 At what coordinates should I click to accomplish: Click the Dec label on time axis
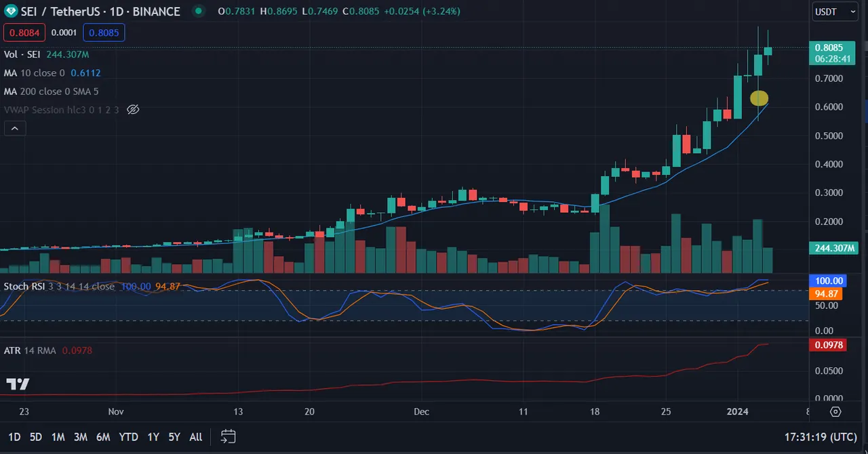click(421, 411)
